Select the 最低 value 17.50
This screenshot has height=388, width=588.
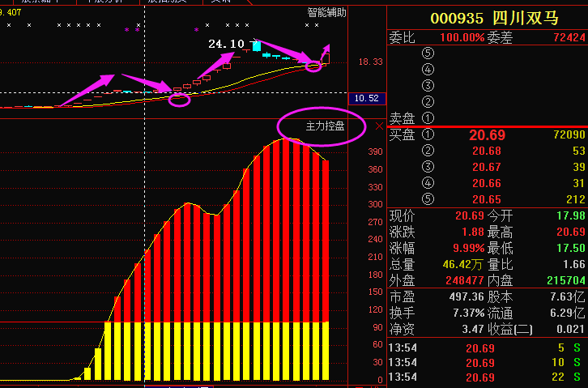pyautogui.click(x=571, y=248)
